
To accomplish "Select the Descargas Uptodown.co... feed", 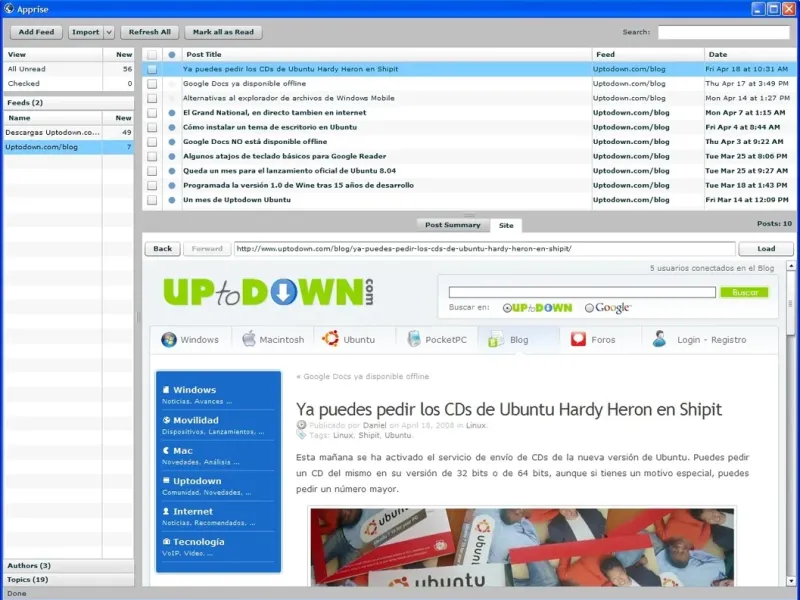I will point(68,132).
